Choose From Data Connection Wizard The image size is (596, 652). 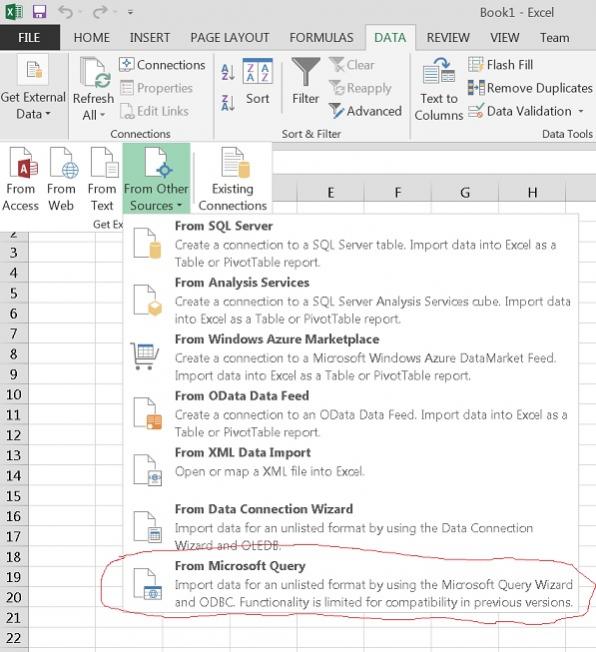pyautogui.click(x=351, y=526)
